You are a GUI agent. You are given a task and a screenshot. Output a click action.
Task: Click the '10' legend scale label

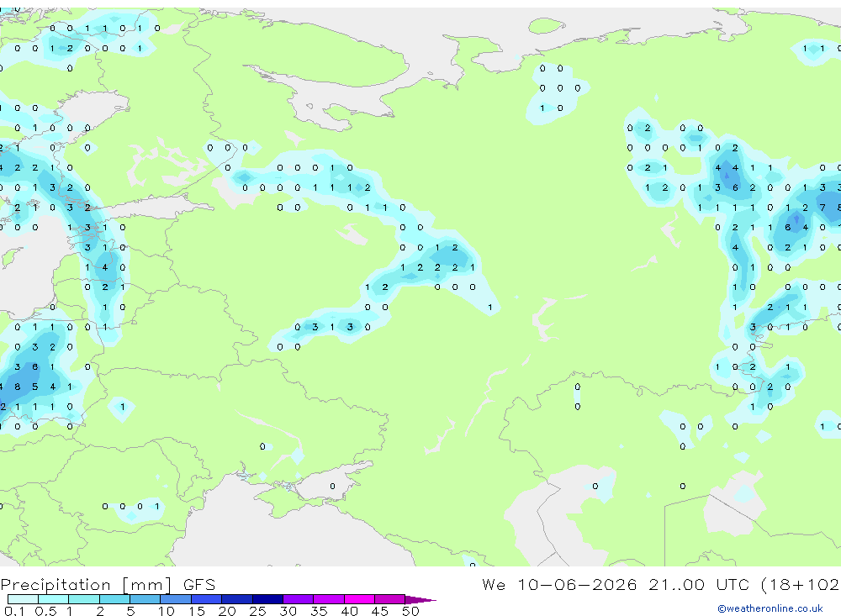(166, 611)
